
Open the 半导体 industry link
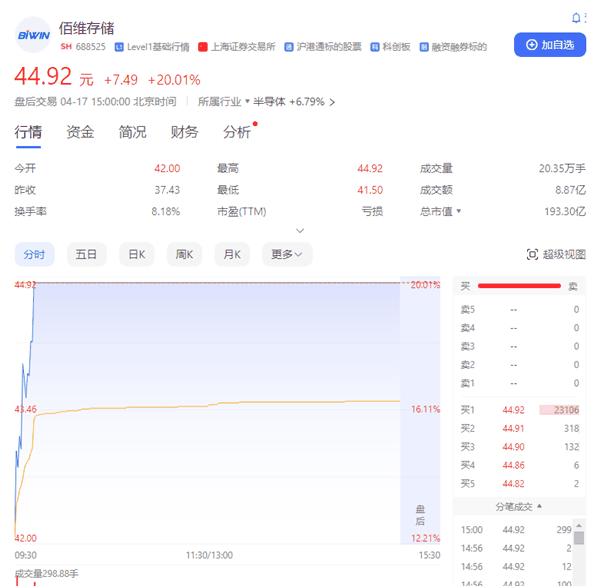269,102
